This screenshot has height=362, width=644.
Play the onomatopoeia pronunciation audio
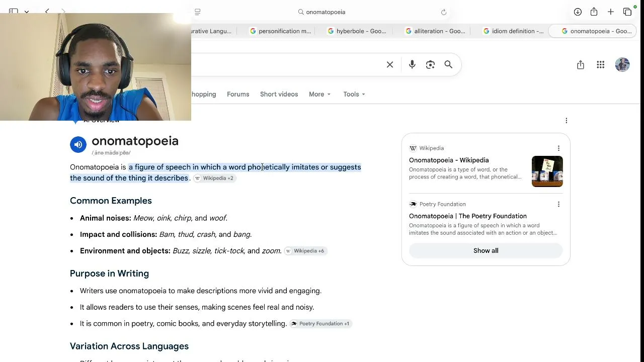78,145
